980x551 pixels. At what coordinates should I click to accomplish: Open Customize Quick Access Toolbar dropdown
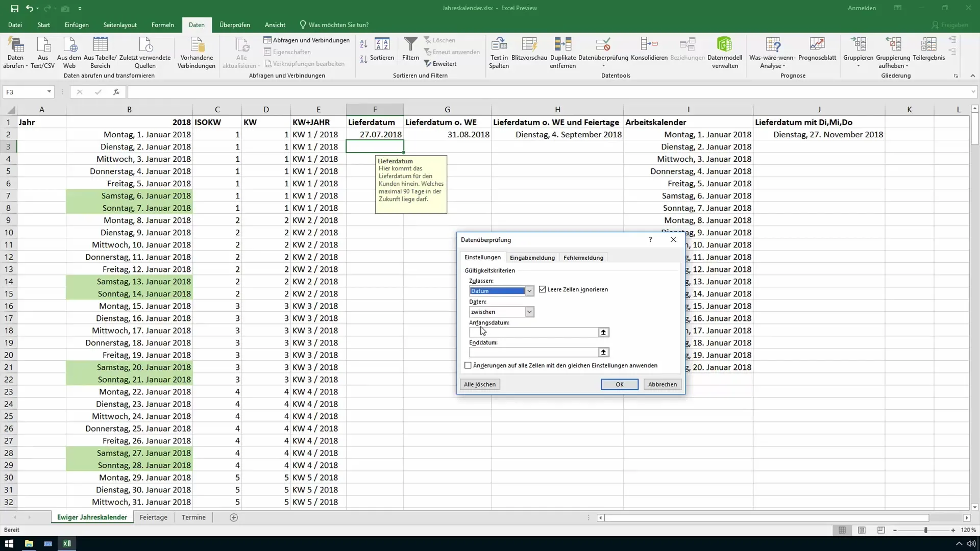(80, 9)
